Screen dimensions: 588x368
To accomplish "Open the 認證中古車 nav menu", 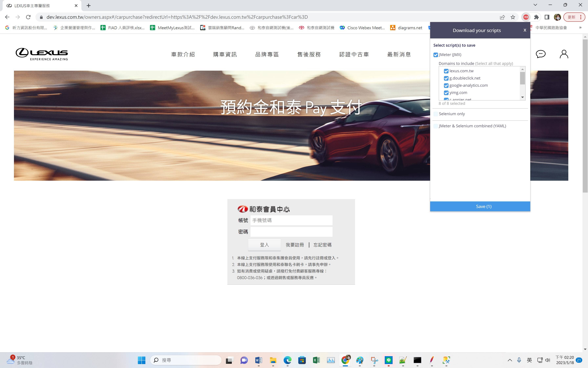I will point(354,54).
